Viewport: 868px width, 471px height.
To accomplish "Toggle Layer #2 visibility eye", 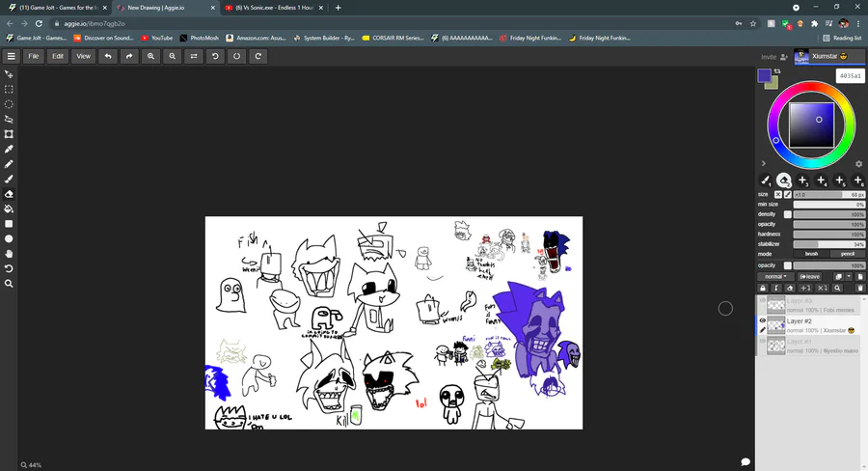I will point(762,320).
